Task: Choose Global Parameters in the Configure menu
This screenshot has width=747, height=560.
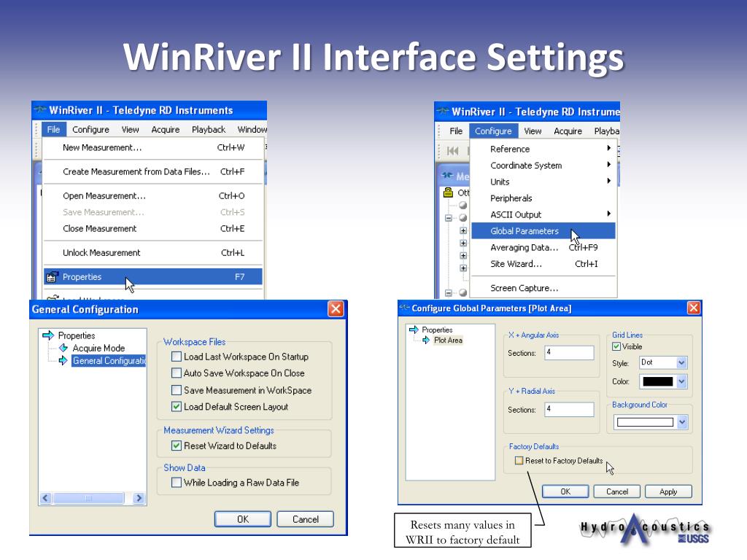Action: (x=543, y=231)
